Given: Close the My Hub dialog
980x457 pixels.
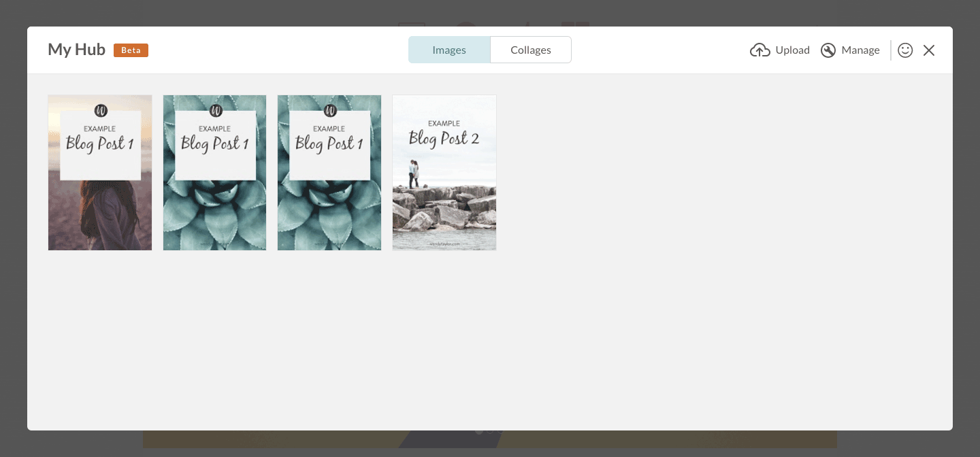Looking at the screenshot, I should 929,50.
